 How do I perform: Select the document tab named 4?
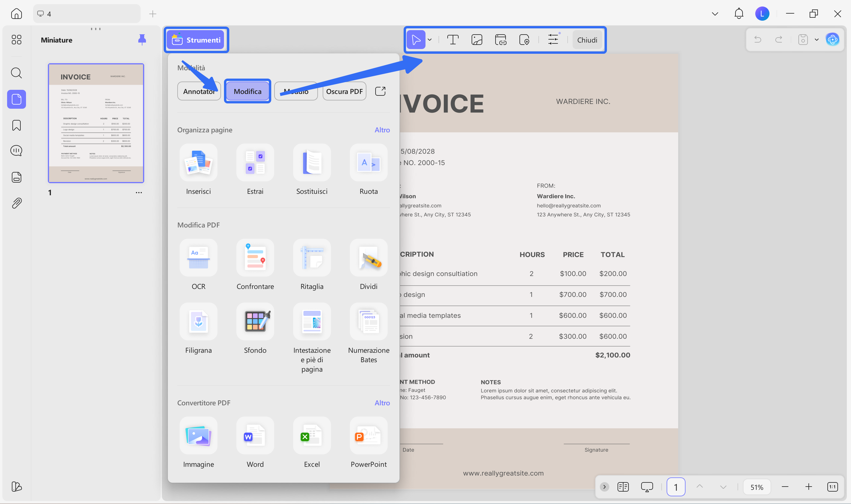click(x=87, y=14)
